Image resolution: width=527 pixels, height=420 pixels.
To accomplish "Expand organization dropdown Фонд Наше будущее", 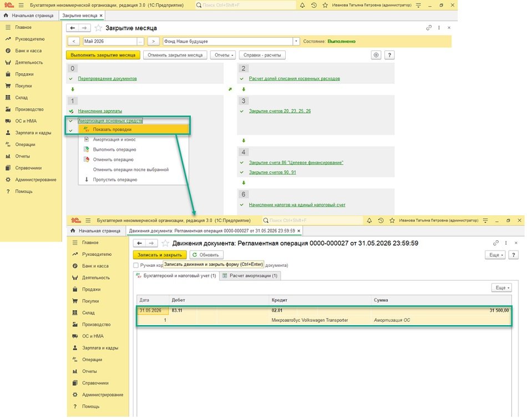I will [x=296, y=42].
